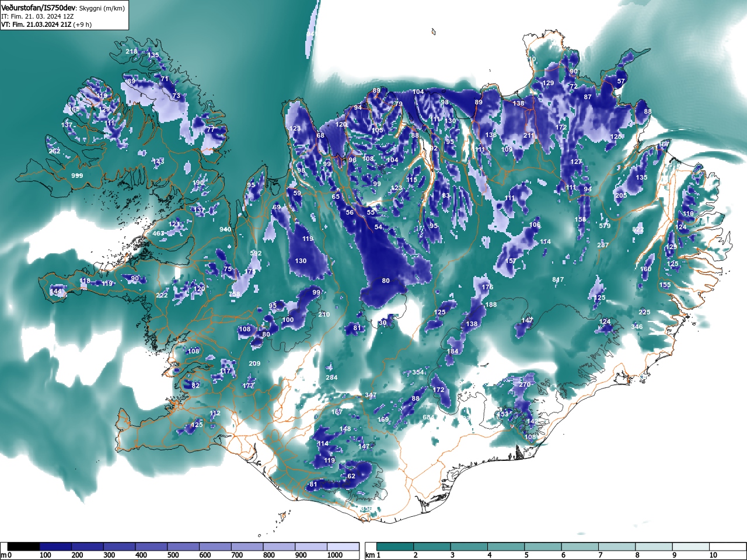
Task: Click the visibility value 169
Action: 383,419
